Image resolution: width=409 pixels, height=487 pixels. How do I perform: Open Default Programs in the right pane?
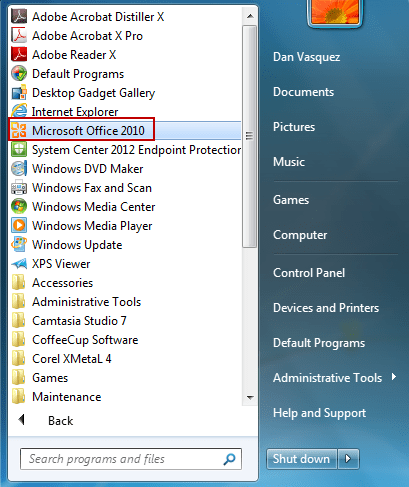(x=319, y=343)
